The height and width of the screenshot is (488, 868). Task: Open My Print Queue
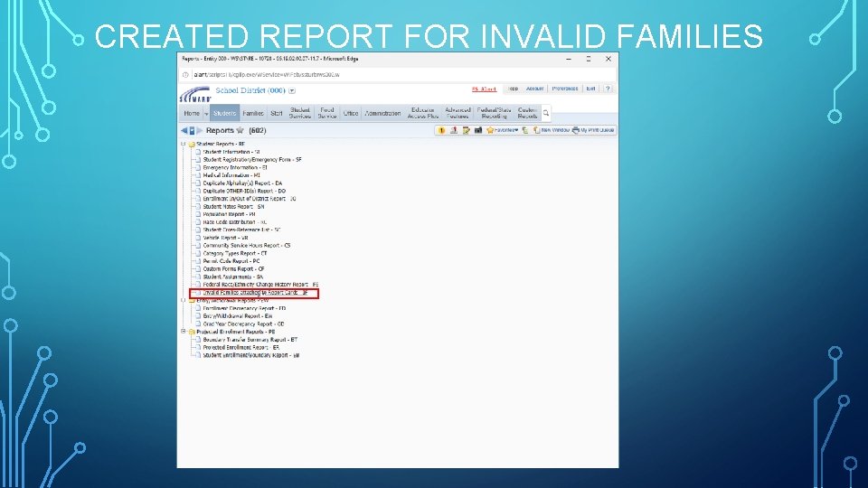593,130
